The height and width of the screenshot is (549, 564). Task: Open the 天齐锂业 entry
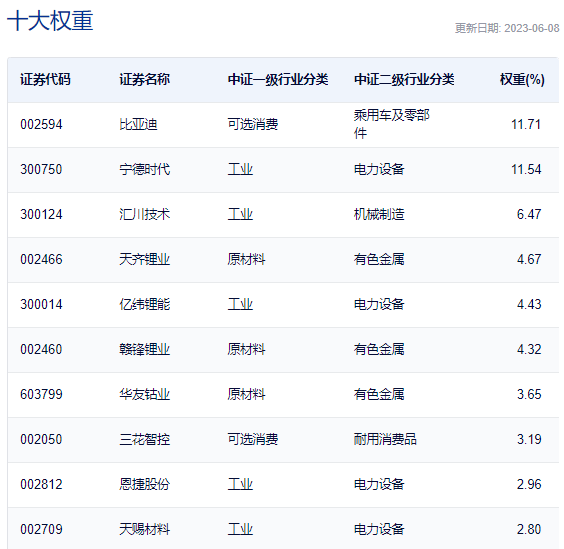(x=145, y=259)
